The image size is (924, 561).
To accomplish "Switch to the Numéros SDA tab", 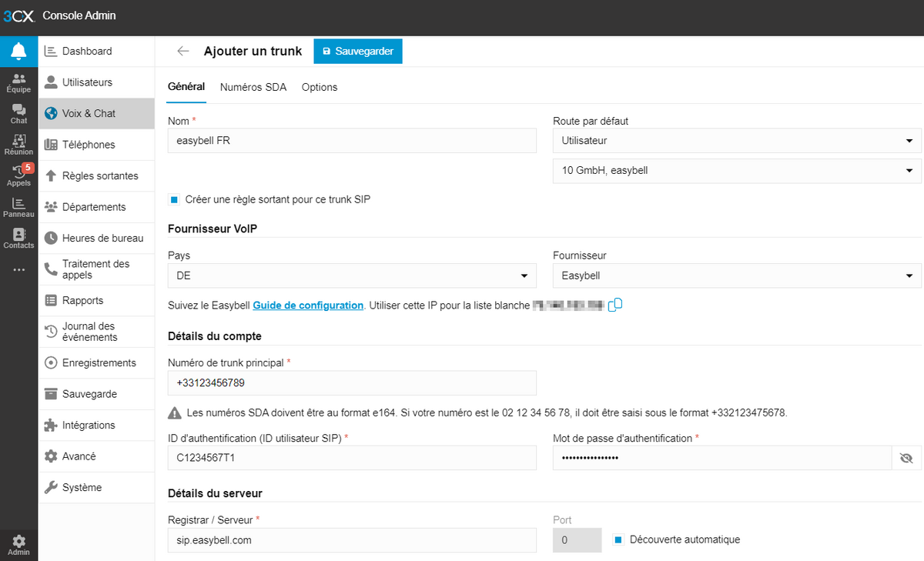I will coord(253,87).
